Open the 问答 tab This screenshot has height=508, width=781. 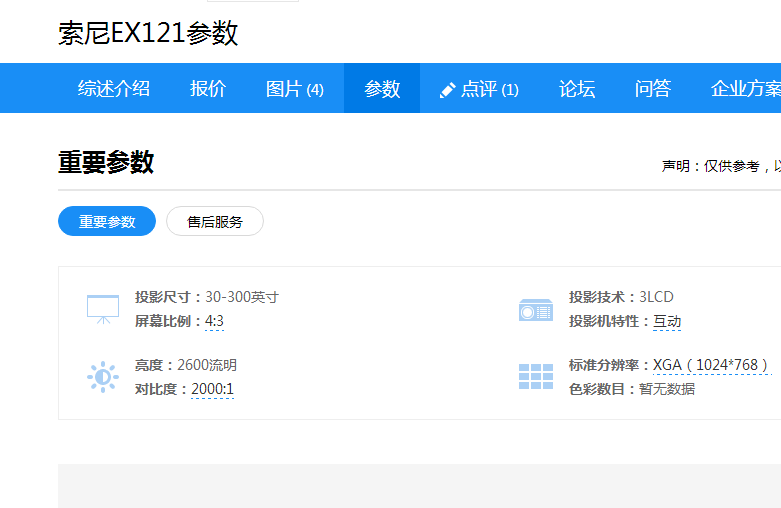tap(652, 89)
